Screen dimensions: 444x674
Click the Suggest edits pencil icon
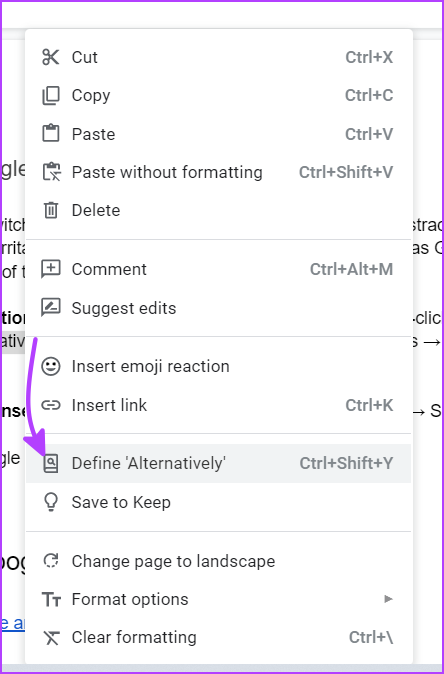click(51, 308)
